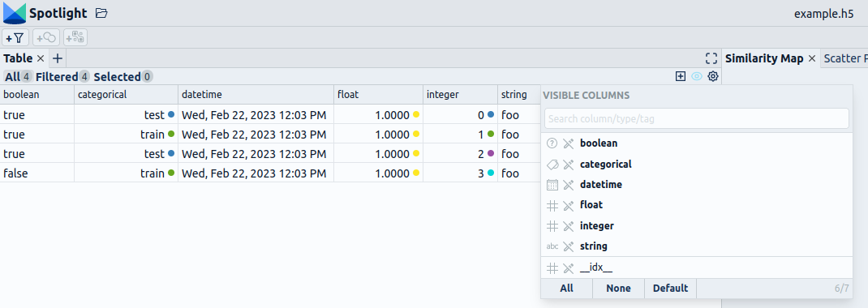
Task: Click the Spotlight logo
Action: [x=15, y=13]
